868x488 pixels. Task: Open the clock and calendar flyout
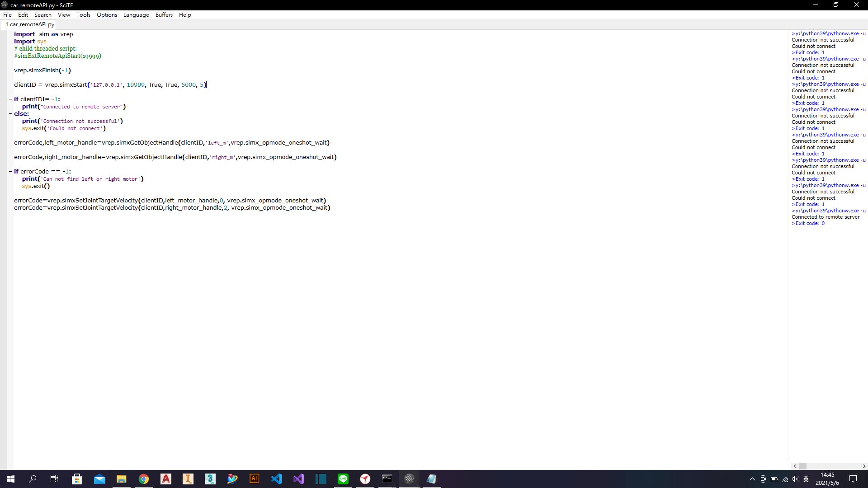pos(827,479)
